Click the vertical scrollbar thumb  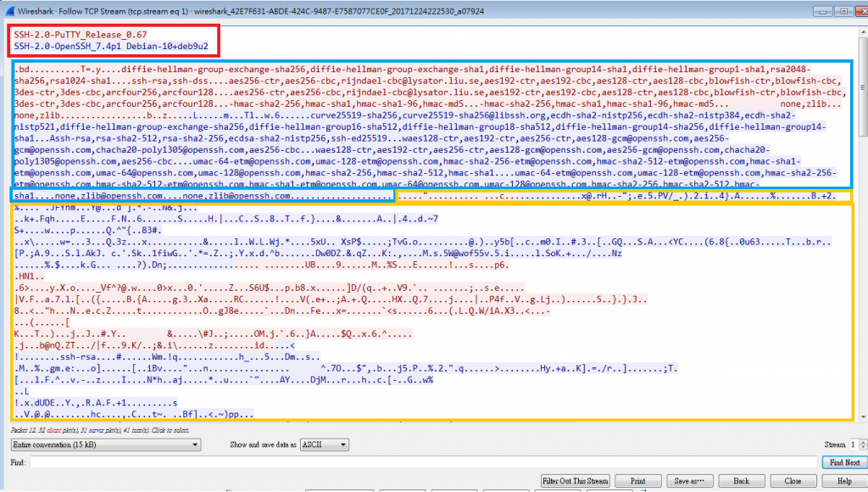863,87
